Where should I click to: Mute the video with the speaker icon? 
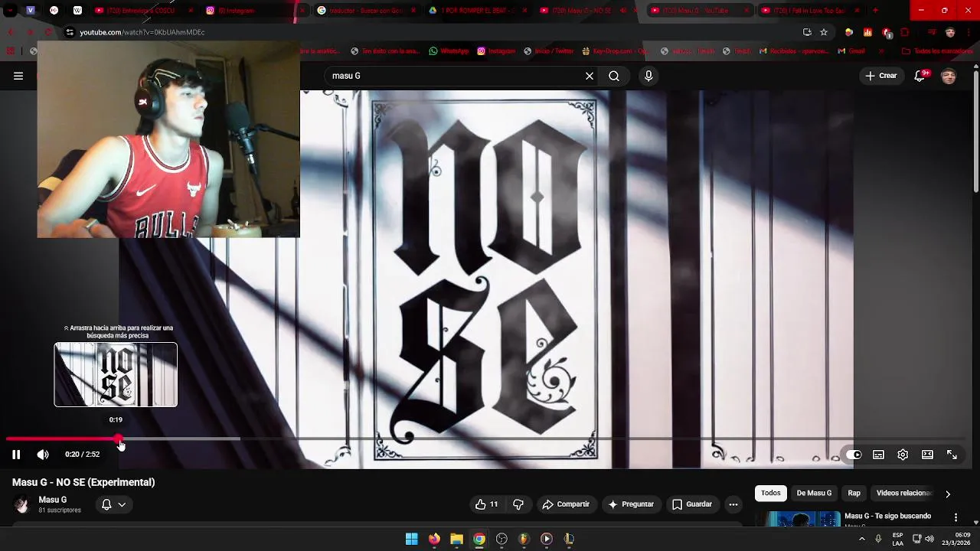coord(43,455)
